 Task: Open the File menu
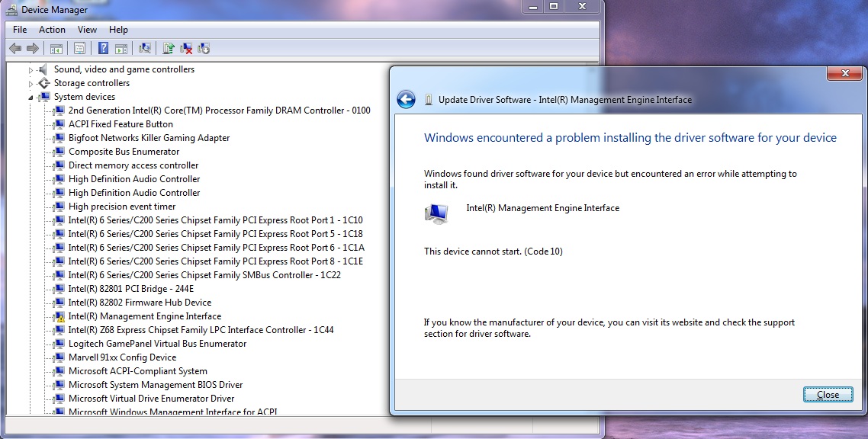coord(20,30)
